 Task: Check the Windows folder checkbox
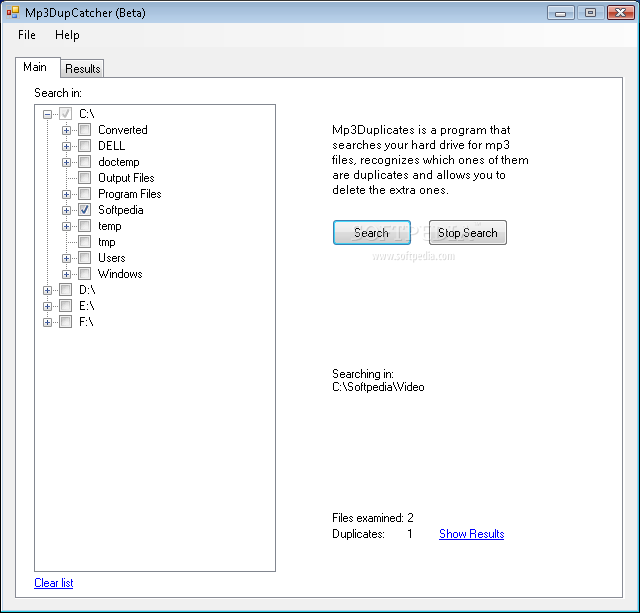click(84, 274)
